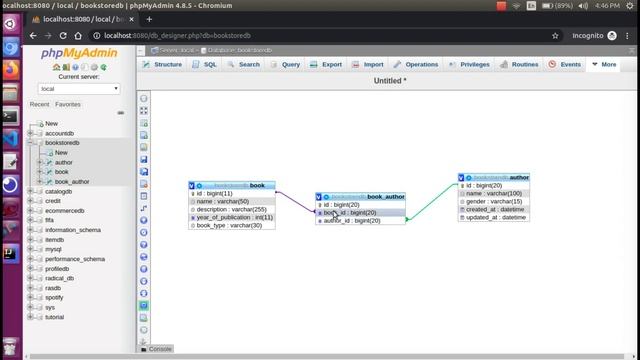Click gear options icon on book table
The image size is (640, 360).
[199, 186]
